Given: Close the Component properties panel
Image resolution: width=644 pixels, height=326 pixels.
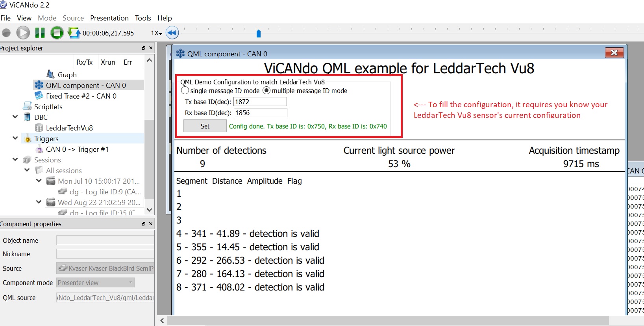Looking at the screenshot, I should (151, 224).
